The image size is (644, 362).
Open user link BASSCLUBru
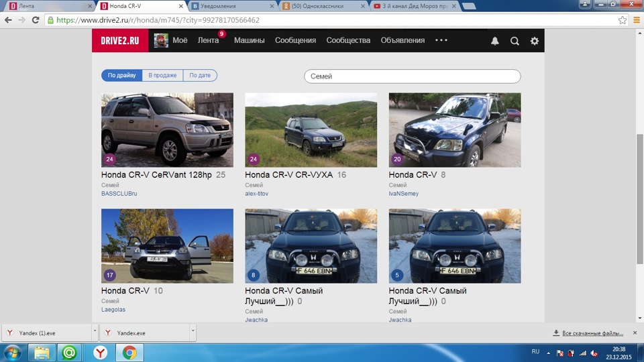[119, 193]
